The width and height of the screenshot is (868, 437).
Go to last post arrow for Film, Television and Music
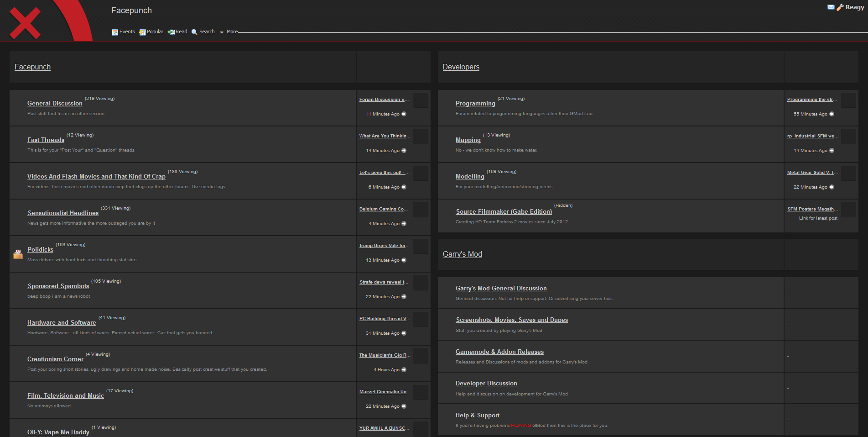[x=404, y=406]
